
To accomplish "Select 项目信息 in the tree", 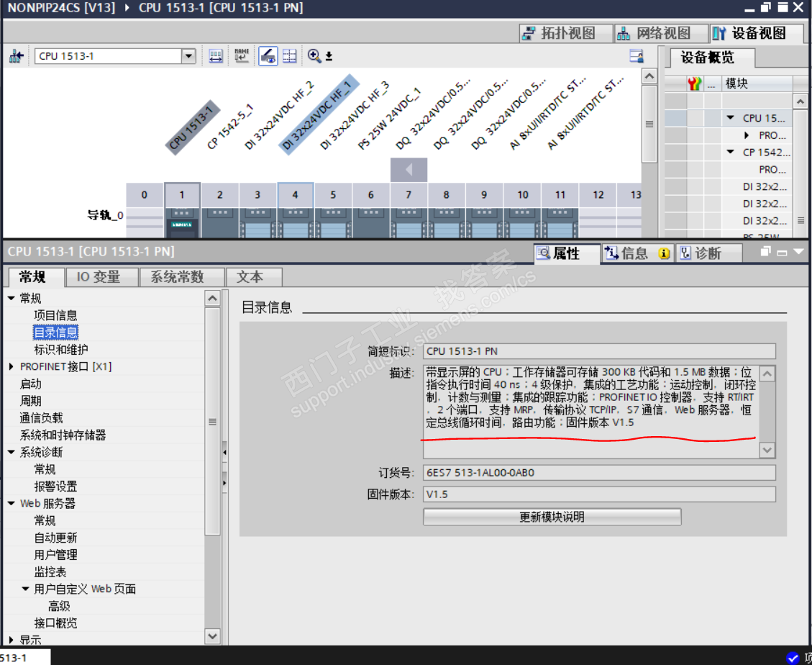I will coord(55,315).
